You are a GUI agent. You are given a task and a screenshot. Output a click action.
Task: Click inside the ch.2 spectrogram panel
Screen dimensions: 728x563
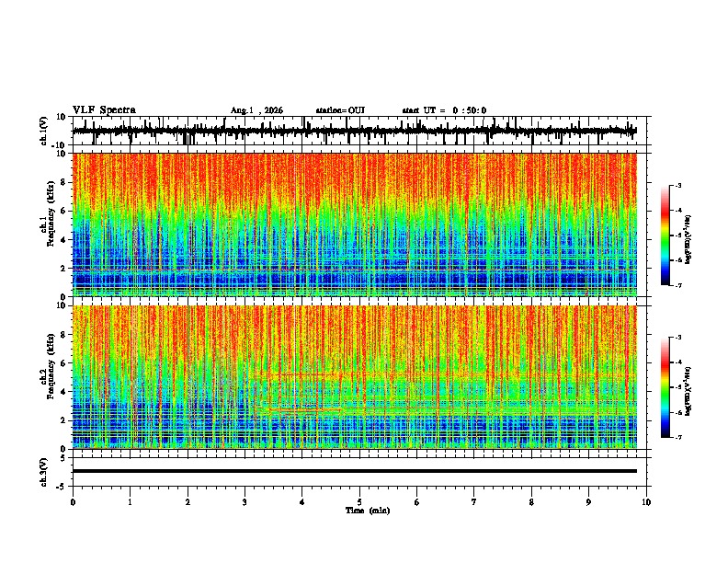click(x=355, y=377)
